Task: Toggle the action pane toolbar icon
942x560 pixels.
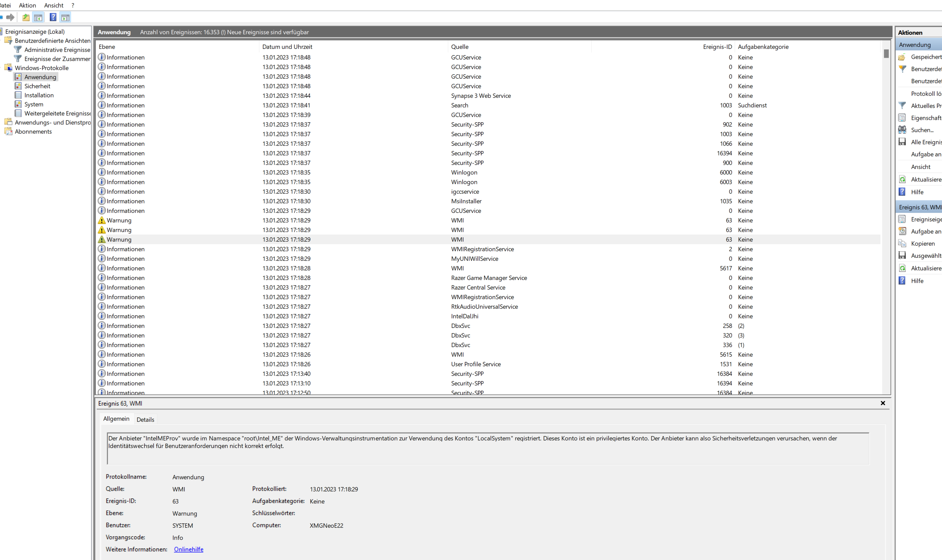Action: (65, 17)
